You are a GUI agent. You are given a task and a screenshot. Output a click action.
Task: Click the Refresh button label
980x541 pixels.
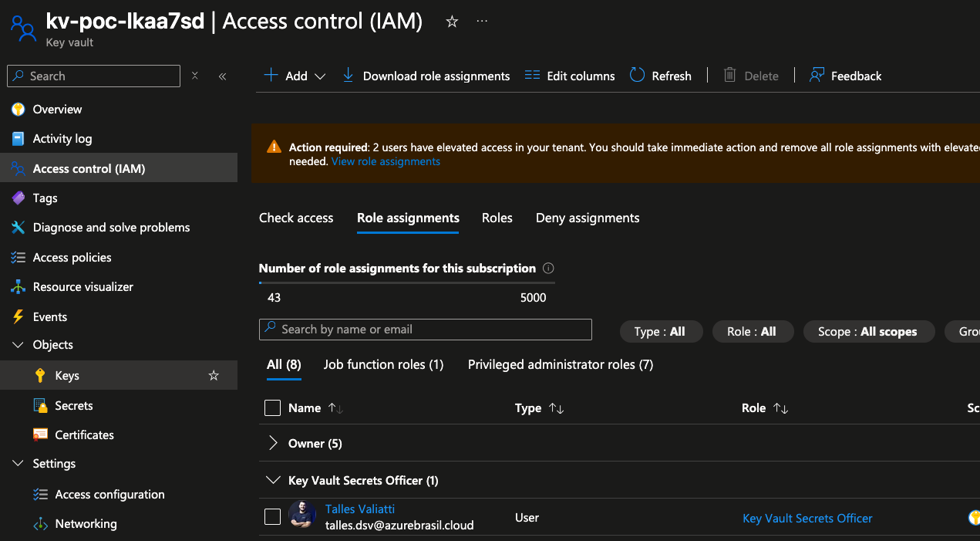click(672, 76)
